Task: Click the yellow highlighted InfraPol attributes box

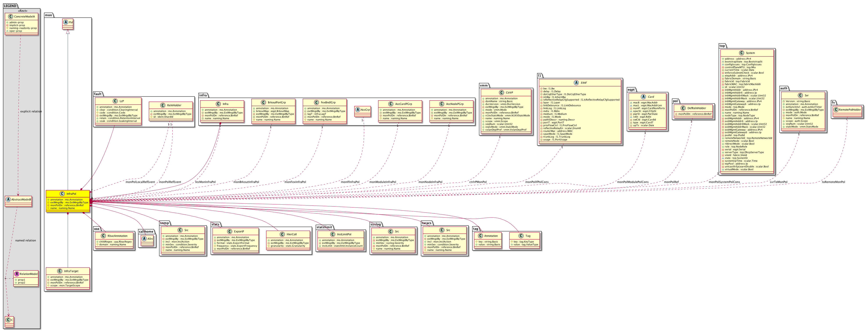Action: point(68,204)
